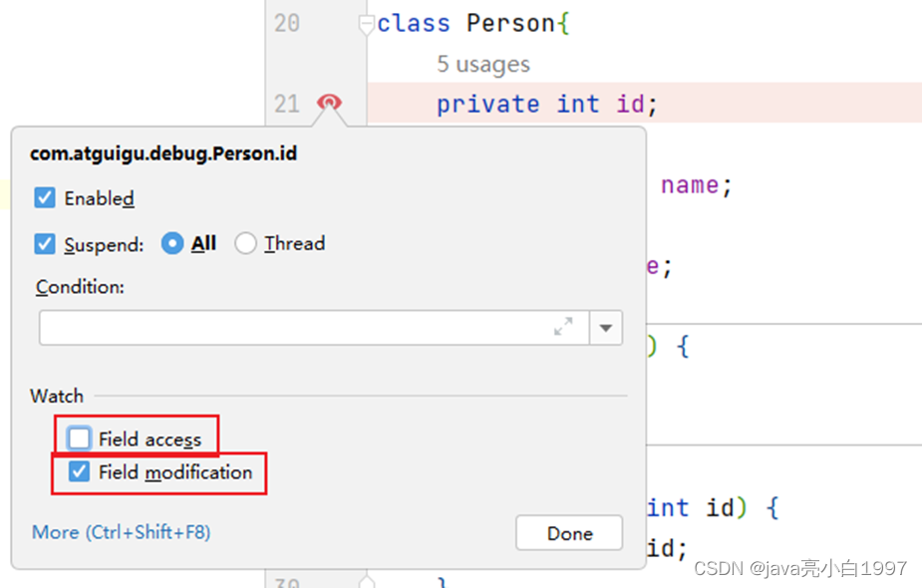Click the id variable in private int id

pos(630,104)
